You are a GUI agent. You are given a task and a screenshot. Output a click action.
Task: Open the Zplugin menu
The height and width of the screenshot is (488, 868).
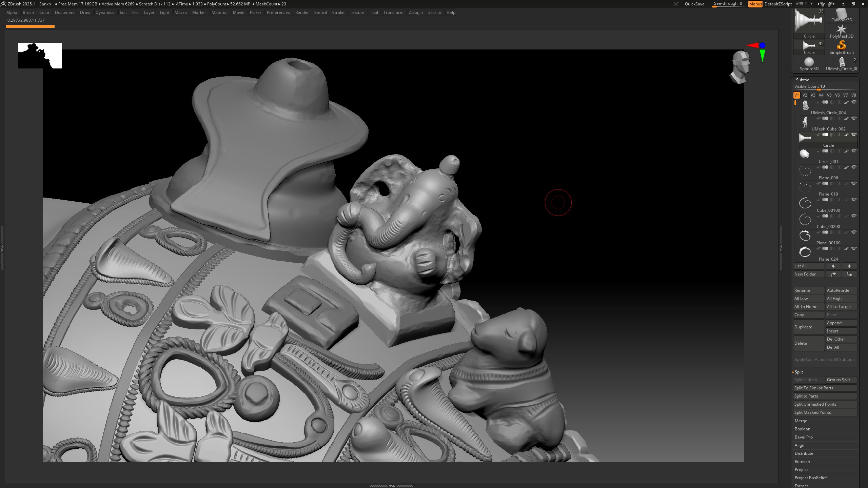tap(415, 13)
